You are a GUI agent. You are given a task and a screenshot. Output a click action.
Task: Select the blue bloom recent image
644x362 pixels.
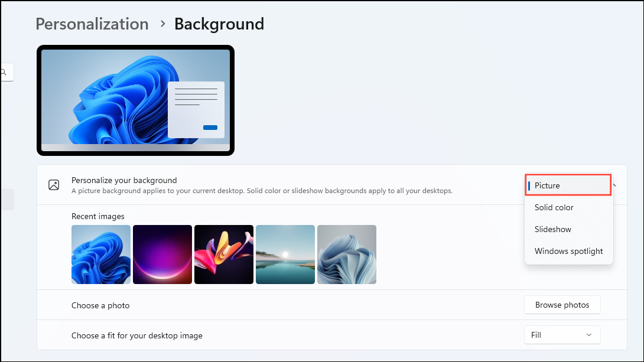[101, 255]
